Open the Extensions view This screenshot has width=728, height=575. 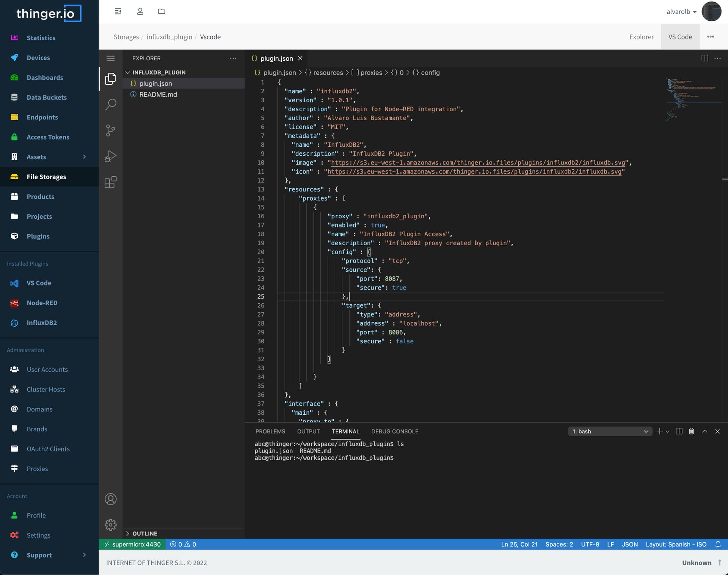coord(110,182)
